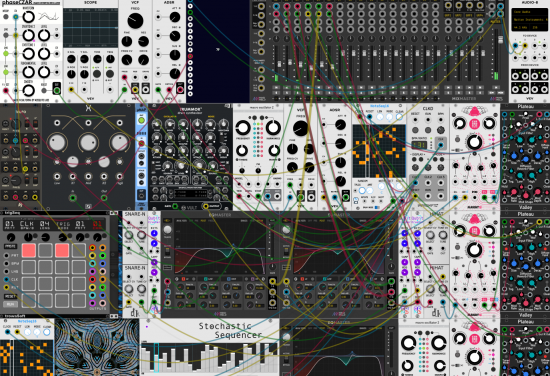Click the RESET button on trigSeq
The width and height of the screenshot is (550, 376).
[x=10, y=296]
